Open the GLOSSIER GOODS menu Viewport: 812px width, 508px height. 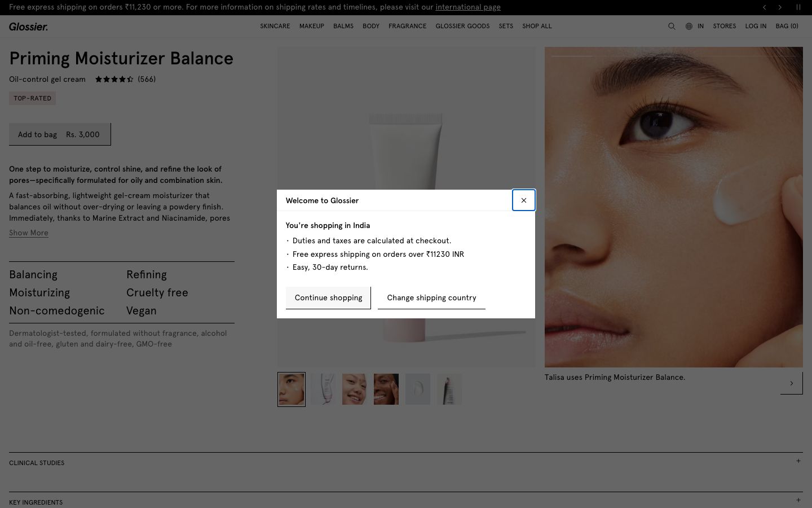[462, 26]
